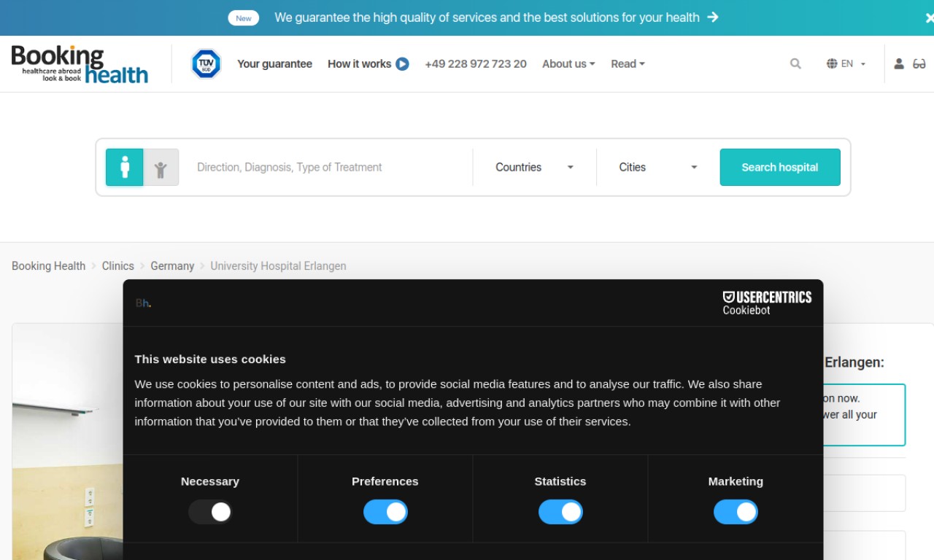Select the child patient icon
This screenshot has height=560, width=934.
coord(161,167)
